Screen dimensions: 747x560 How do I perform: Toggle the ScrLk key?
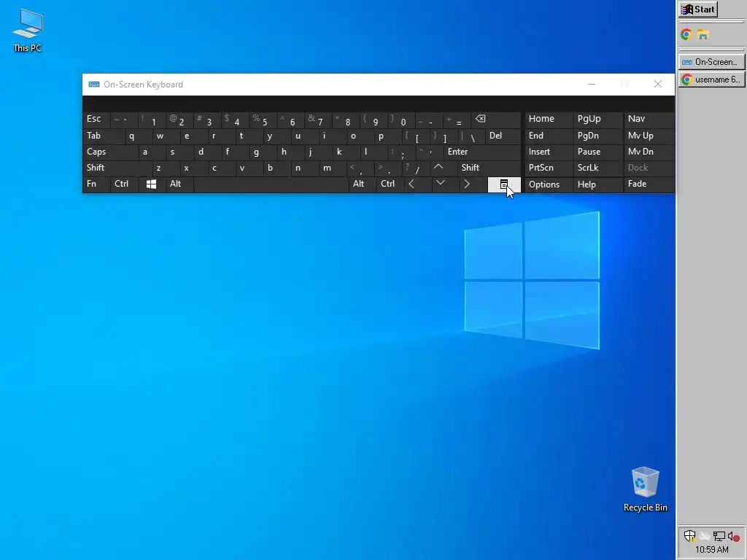[x=598, y=168]
